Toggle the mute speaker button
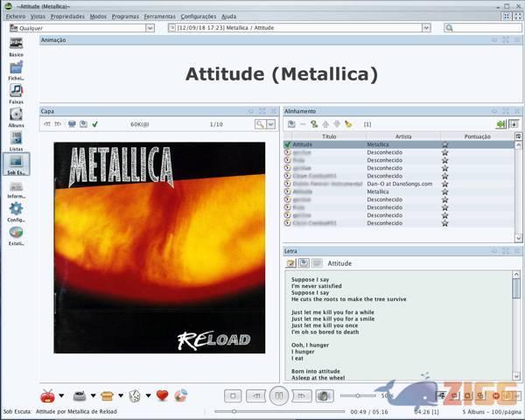This screenshot has width=525, height=420. coord(324,396)
